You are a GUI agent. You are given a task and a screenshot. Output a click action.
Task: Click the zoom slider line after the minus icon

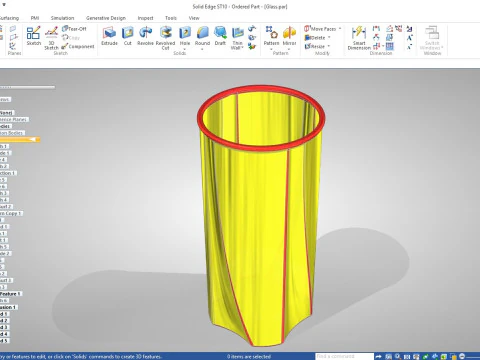[x=473, y=356]
